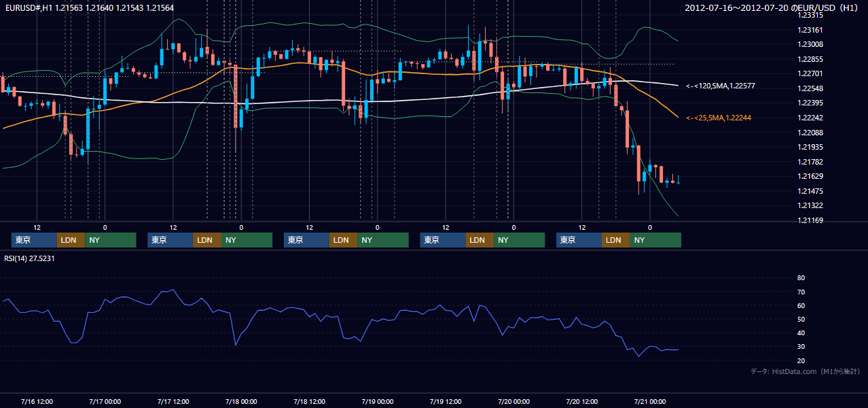This screenshot has height=408, width=868.
Task: Click price axis value 1.21475
Action: (810, 191)
